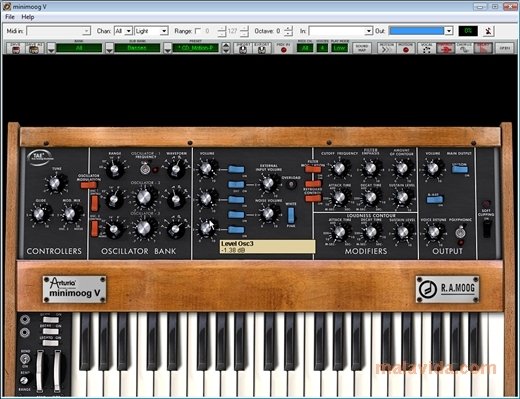Enable the Range checkbox

pyautogui.click(x=198, y=31)
